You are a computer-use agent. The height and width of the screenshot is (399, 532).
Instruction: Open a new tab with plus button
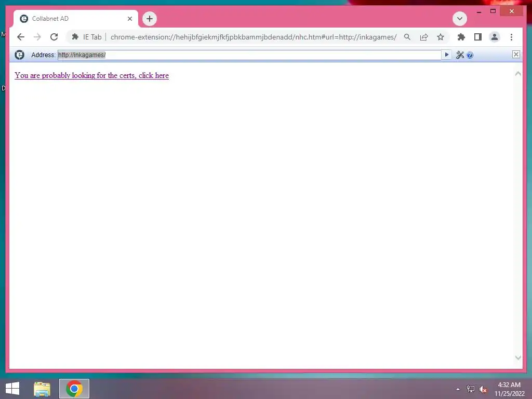(150, 19)
